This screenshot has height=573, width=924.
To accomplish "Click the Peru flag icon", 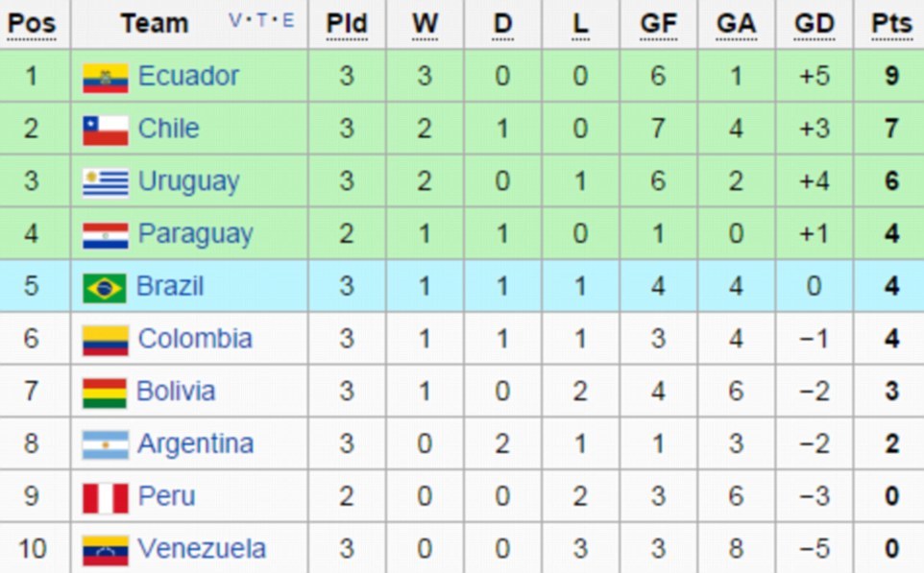I will point(105,497).
